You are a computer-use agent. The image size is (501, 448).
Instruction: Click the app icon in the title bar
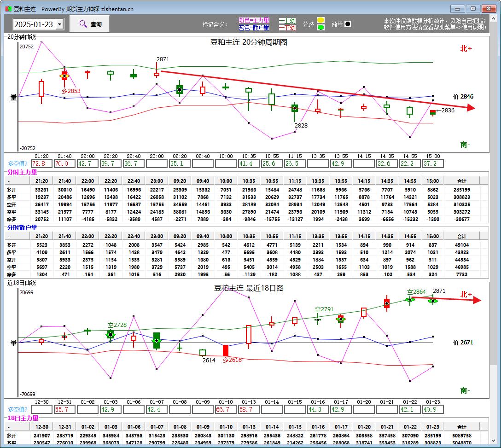tap(8, 9)
